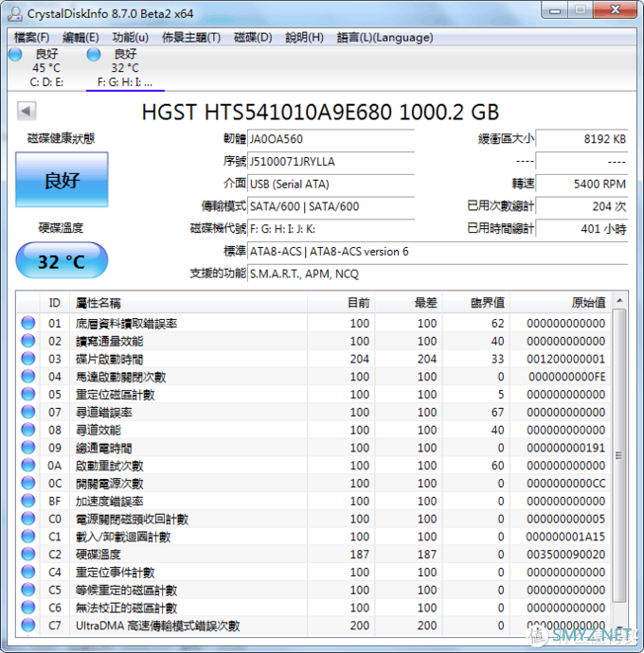The height and width of the screenshot is (653, 644).
Task: Click the standard field ATA8-ACS version 6
Action: click(x=438, y=252)
